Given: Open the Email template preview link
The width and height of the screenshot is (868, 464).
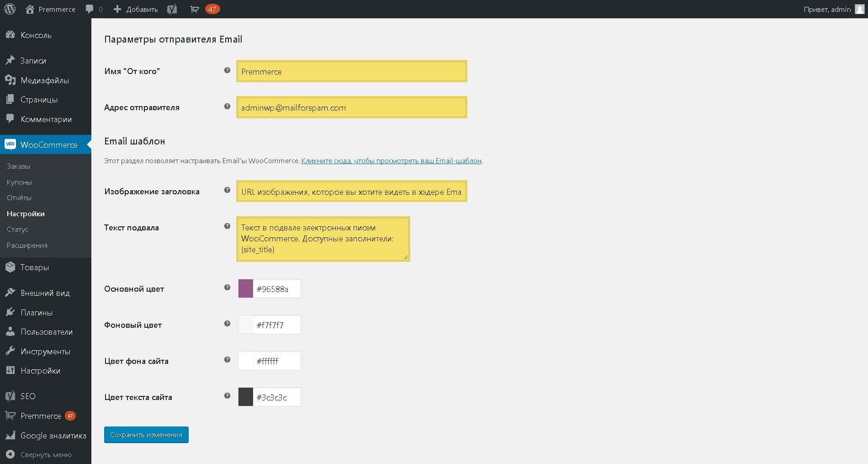Looking at the screenshot, I should [x=391, y=161].
